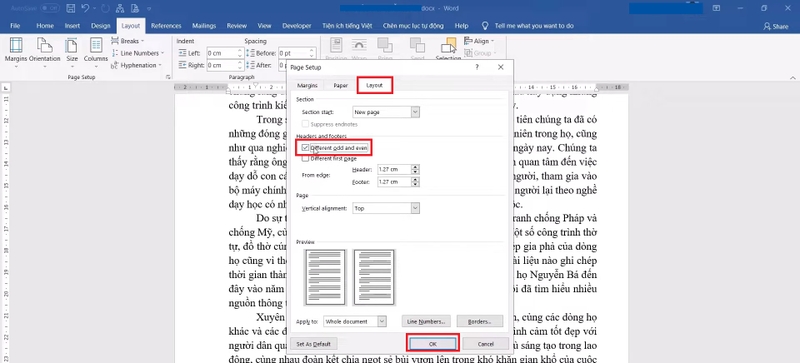Toggle the AutoSave switch
This screenshot has height=363, width=800.
click(49, 8)
